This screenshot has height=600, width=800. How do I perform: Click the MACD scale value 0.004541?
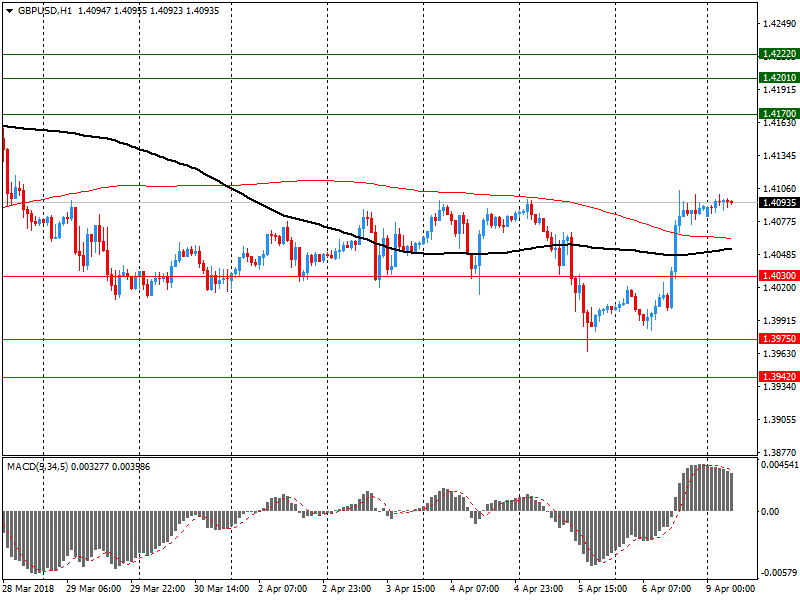pos(780,465)
